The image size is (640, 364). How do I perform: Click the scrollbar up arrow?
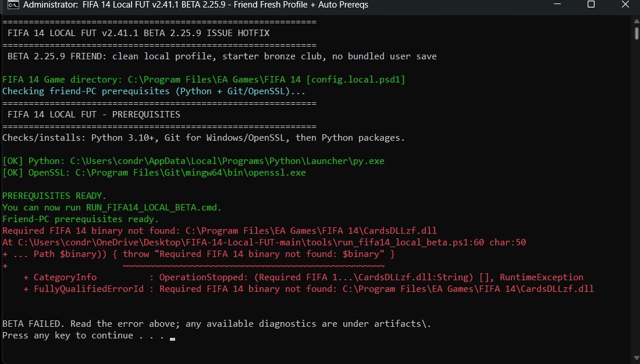[x=637, y=21]
